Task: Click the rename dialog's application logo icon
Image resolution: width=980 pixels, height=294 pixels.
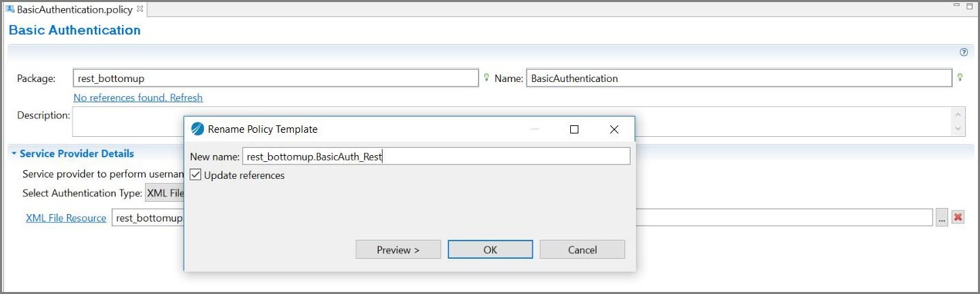Action: click(x=198, y=129)
